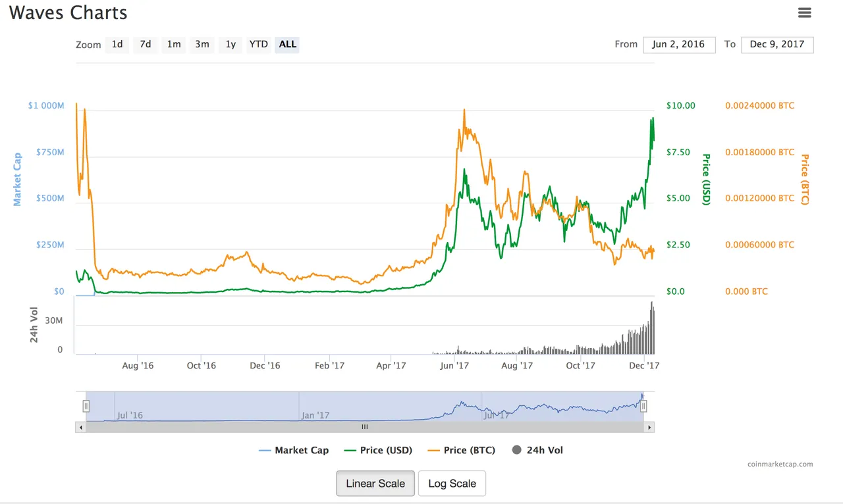This screenshot has width=843, height=504.
Task: Toggle Price (BTC) series in legend
Action: (462, 450)
